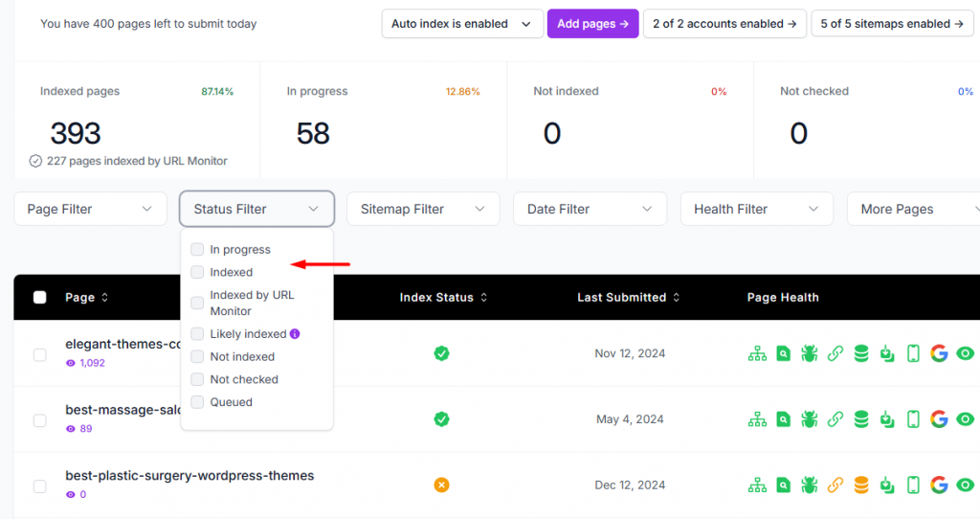
Task: Check the Queued status filter
Action: pos(197,402)
